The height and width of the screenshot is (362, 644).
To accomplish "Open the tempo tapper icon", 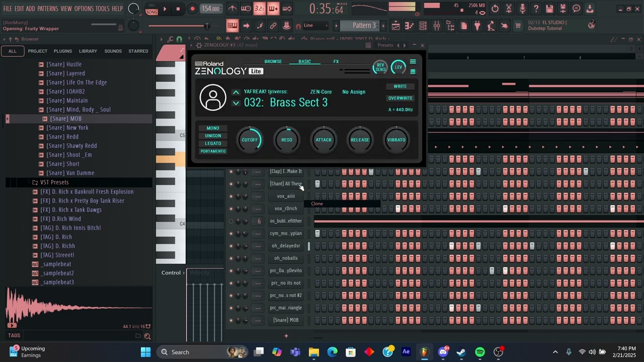I will pos(491,26).
